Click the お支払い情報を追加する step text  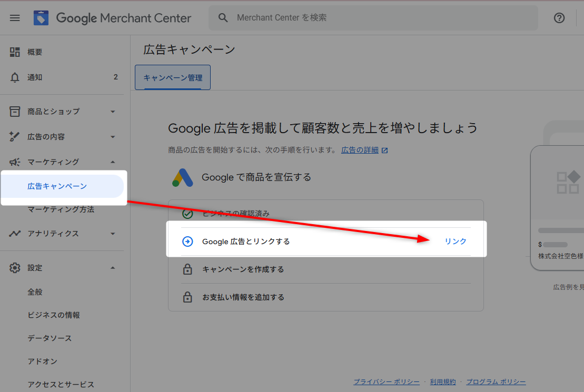click(243, 297)
